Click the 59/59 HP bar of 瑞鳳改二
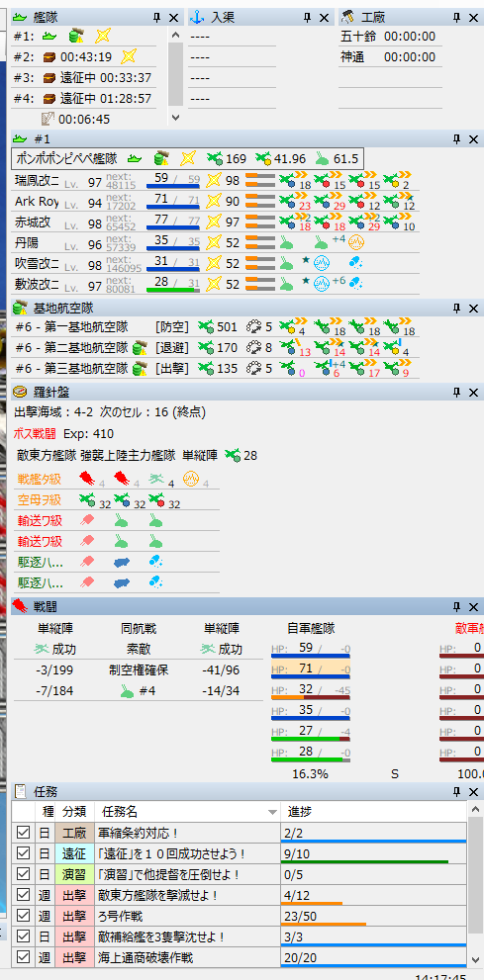 pyautogui.click(x=173, y=180)
